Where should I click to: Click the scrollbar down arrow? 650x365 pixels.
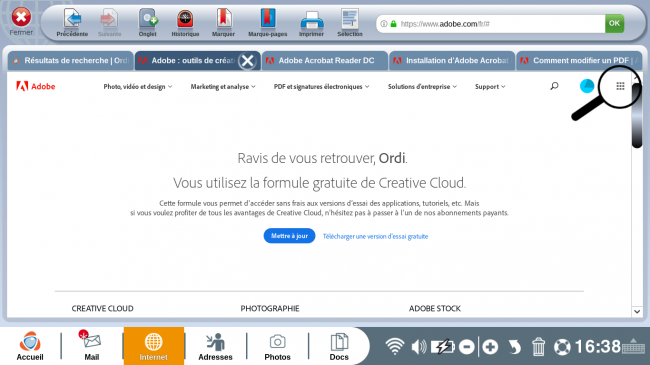pos(637,311)
